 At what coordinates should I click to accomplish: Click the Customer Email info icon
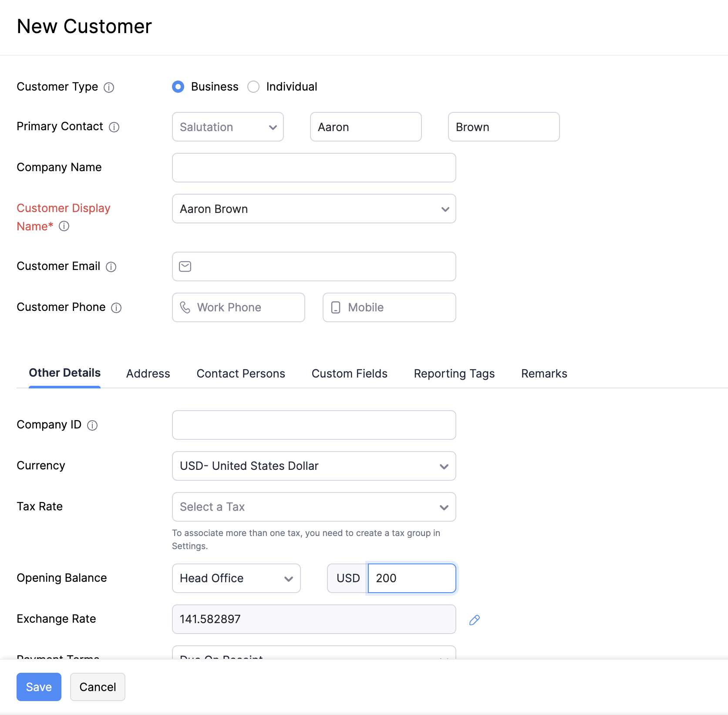(x=111, y=267)
